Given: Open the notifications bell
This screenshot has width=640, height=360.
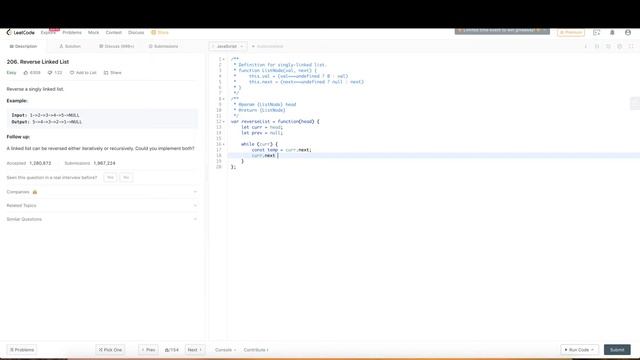Looking at the screenshot, I should click(612, 32).
